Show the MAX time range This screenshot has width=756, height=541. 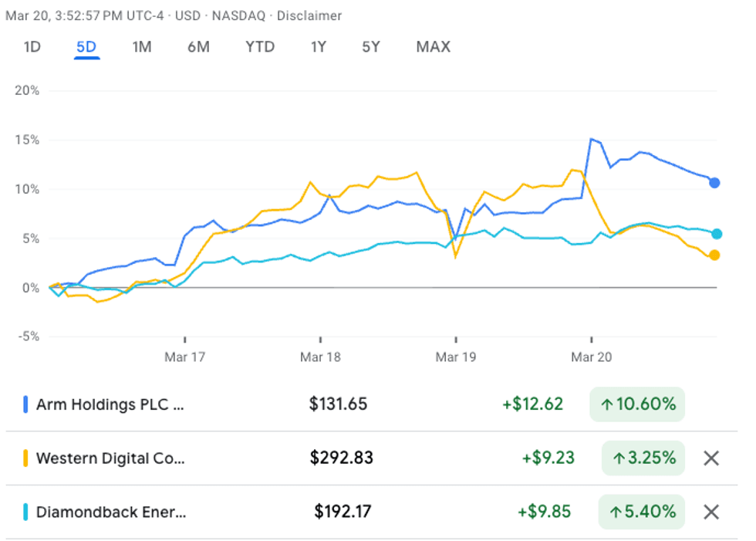433,47
